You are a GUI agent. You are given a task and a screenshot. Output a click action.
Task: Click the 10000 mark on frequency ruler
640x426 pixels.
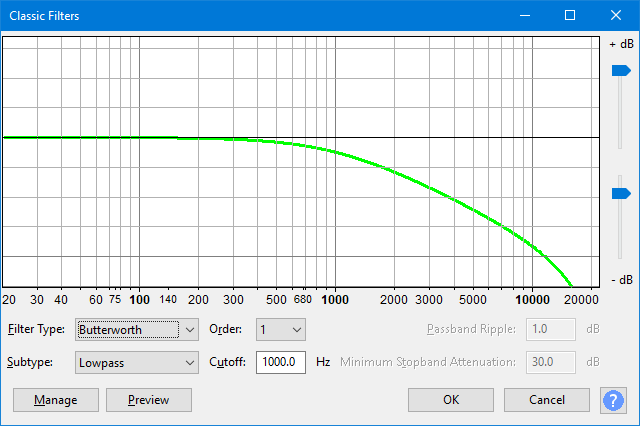click(x=531, y=299)
